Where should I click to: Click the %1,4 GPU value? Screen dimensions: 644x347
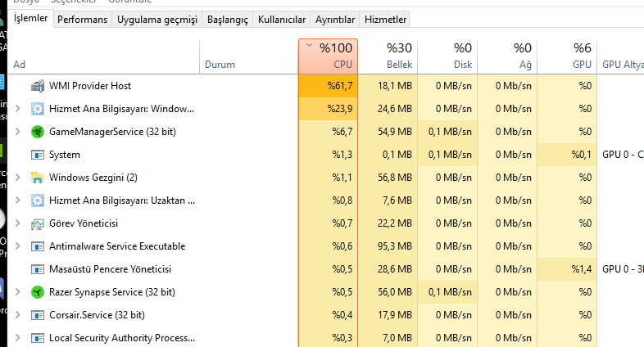coord(581,269)
